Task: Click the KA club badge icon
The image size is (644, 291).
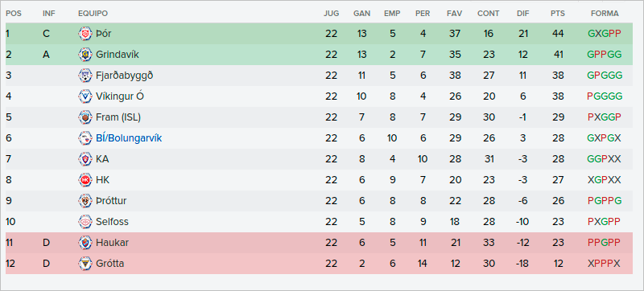Action: pos(85,159)
